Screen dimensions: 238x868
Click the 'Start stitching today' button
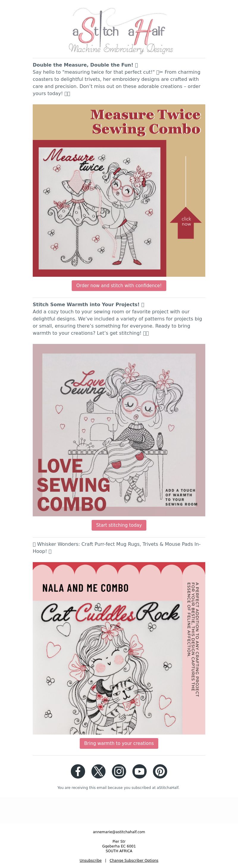[119, 525]
